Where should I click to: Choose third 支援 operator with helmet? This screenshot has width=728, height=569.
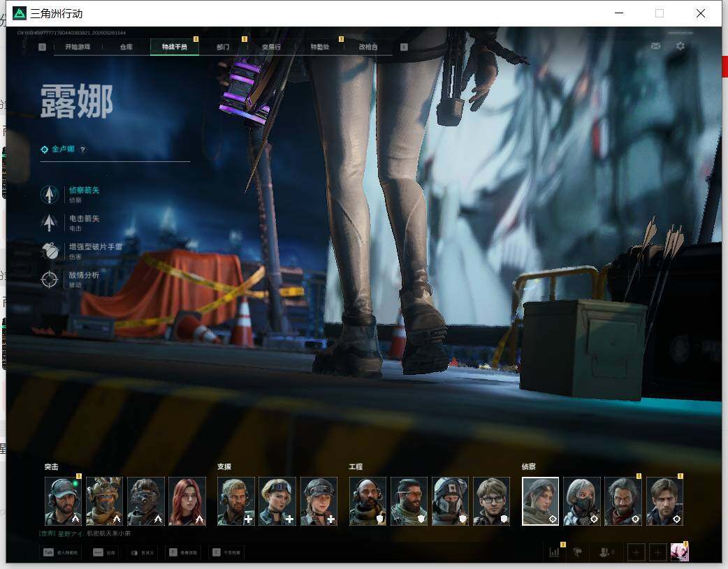[319, 501]
